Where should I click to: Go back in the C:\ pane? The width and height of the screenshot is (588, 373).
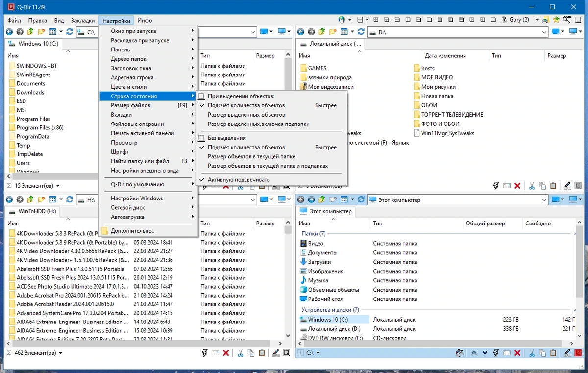point(9,32)
